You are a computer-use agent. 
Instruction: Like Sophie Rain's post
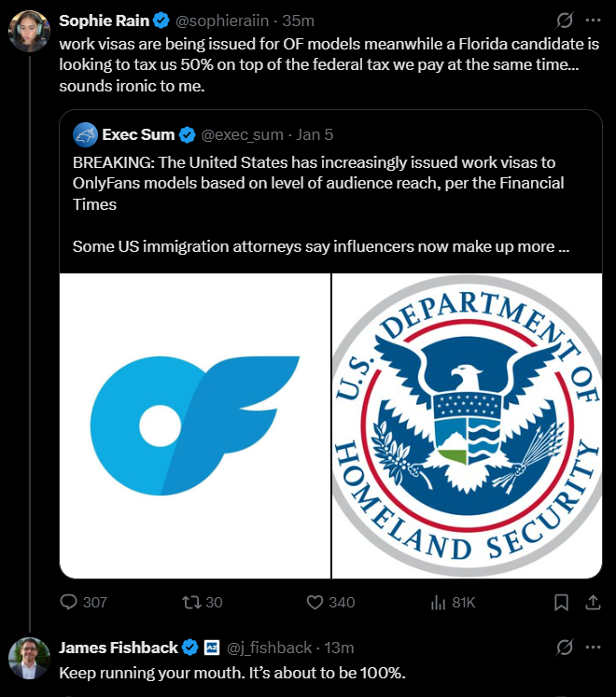click(x=315, y=603)
